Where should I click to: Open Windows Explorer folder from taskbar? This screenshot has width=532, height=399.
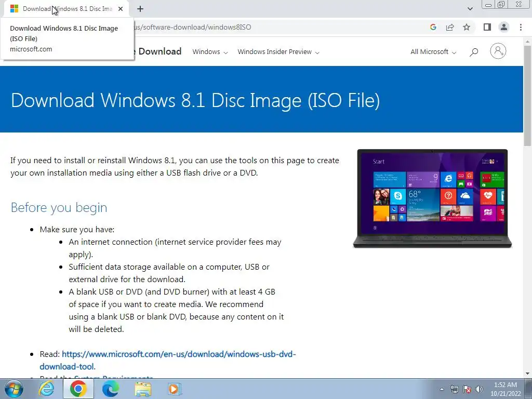tap(143, 389)
